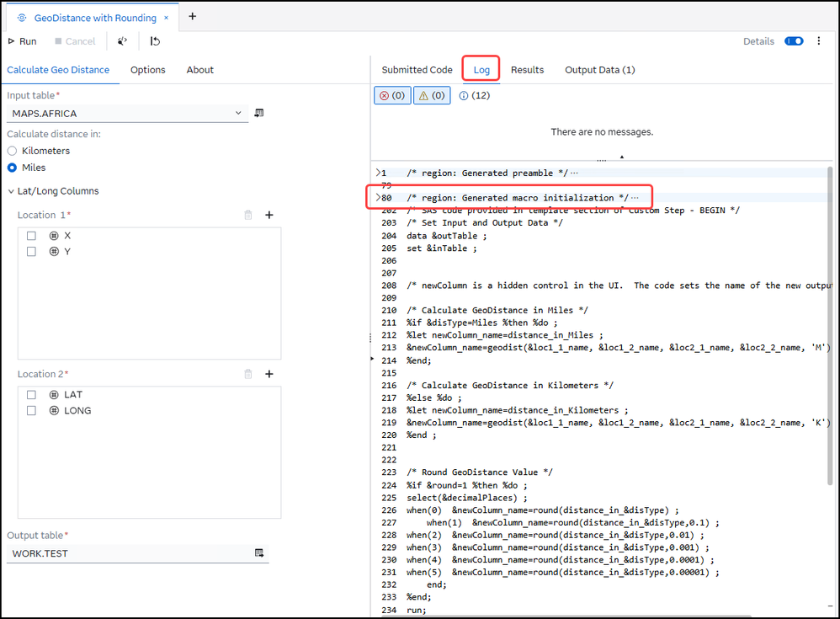Open the code view icon in toolbar
Screen dimensions: 840x619
[x=122, y=41]
